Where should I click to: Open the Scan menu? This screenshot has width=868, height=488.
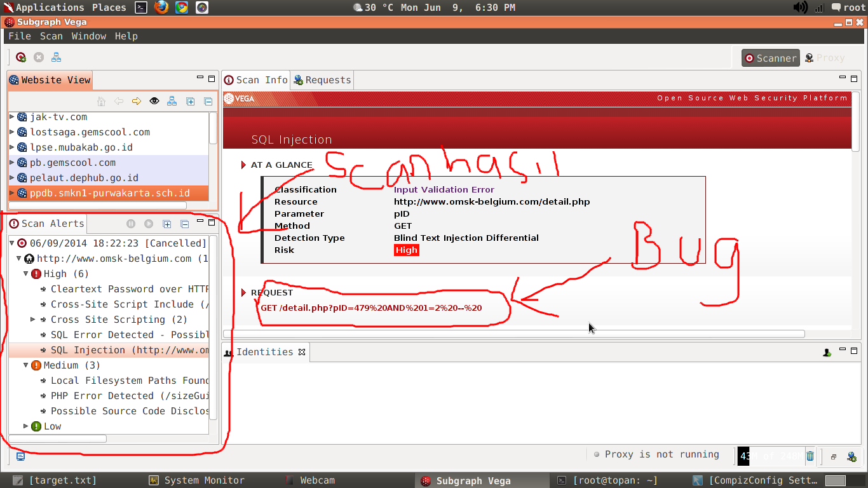coord(51,36)
